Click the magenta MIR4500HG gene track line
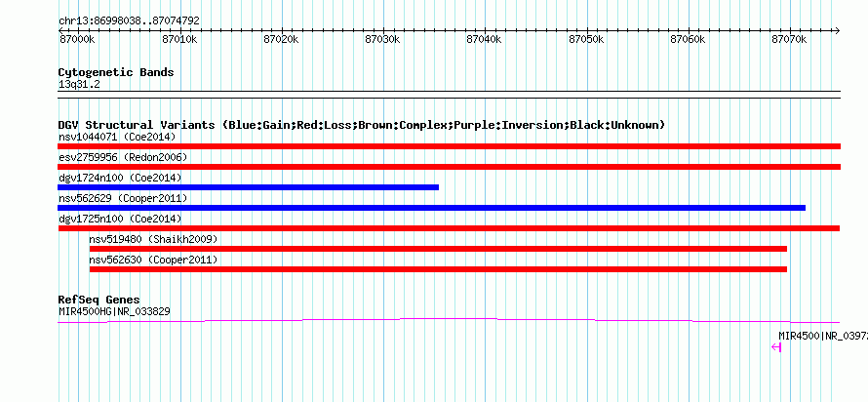 click(x=449, y=320)
